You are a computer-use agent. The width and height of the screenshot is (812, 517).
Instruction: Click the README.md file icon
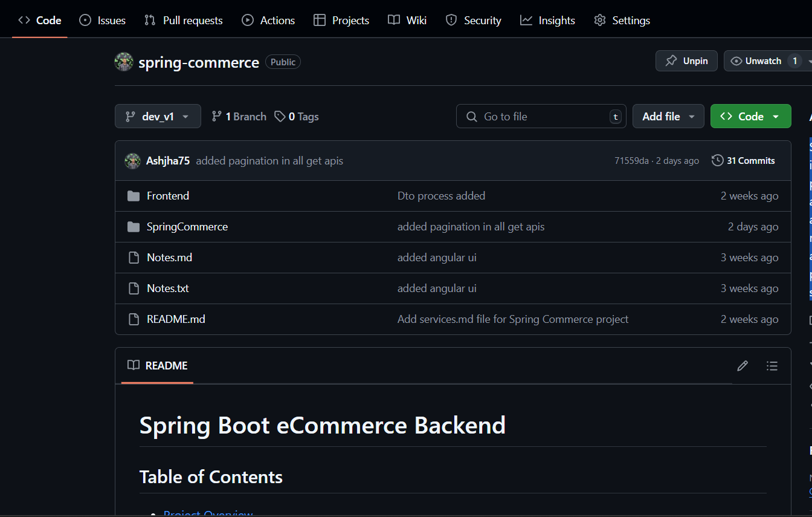(x=134, y=319)
